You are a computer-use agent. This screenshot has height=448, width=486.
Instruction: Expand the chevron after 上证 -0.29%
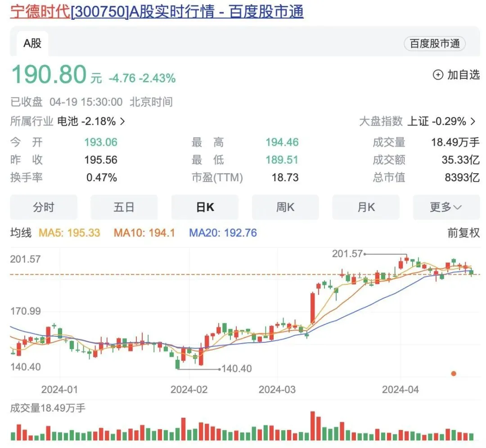(472, 121)
